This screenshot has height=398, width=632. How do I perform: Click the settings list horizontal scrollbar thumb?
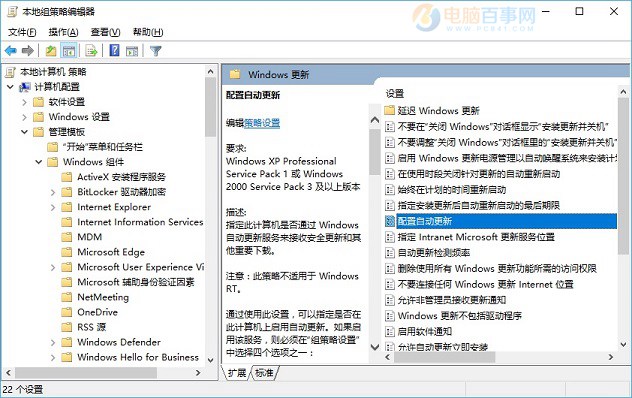pos(444,357)
